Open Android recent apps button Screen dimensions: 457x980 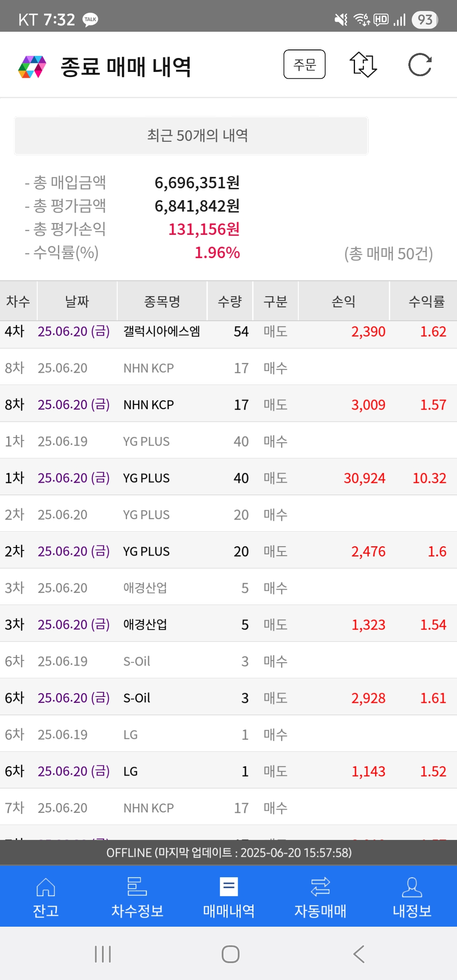[x=103, y=954]
